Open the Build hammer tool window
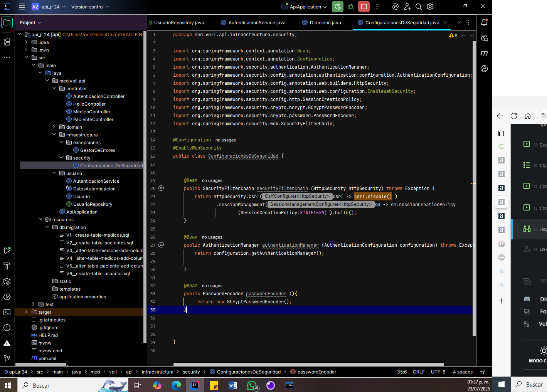 coord(7,266)
